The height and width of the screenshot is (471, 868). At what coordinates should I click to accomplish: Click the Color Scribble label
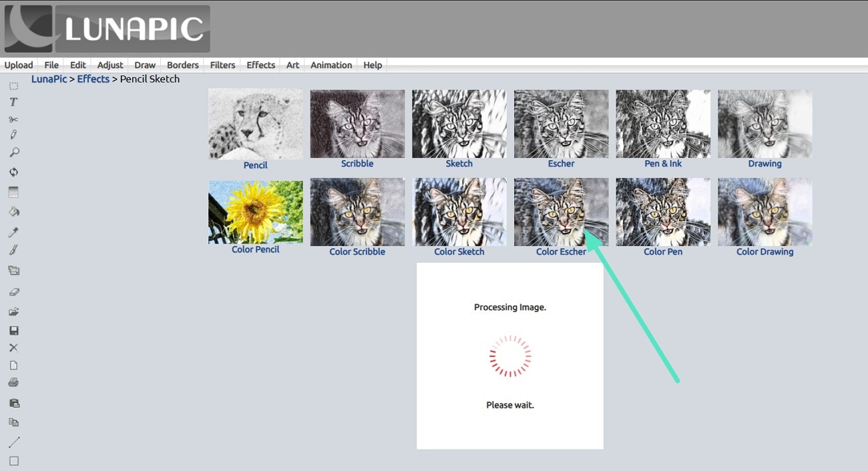click(357, 252)
